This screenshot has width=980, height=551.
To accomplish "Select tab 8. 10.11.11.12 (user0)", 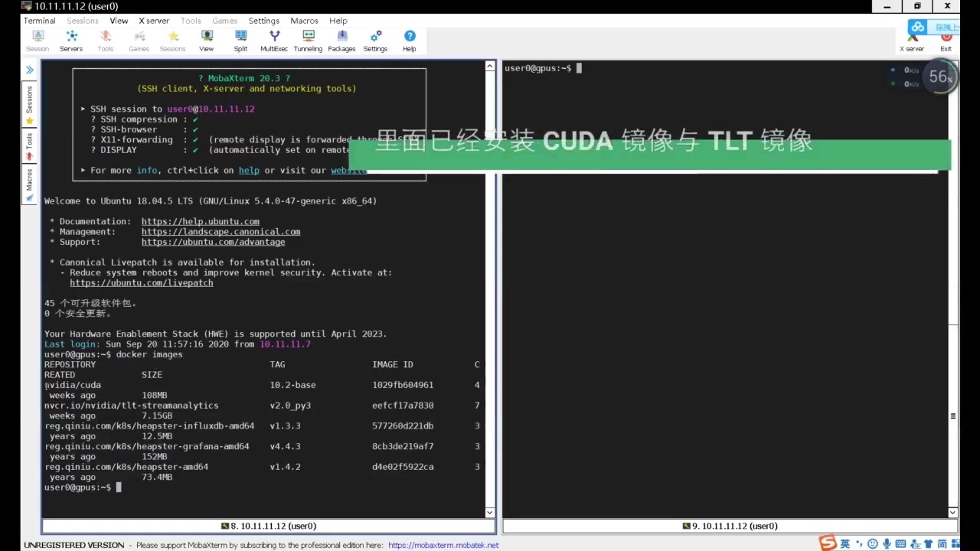I will [268, 526].
